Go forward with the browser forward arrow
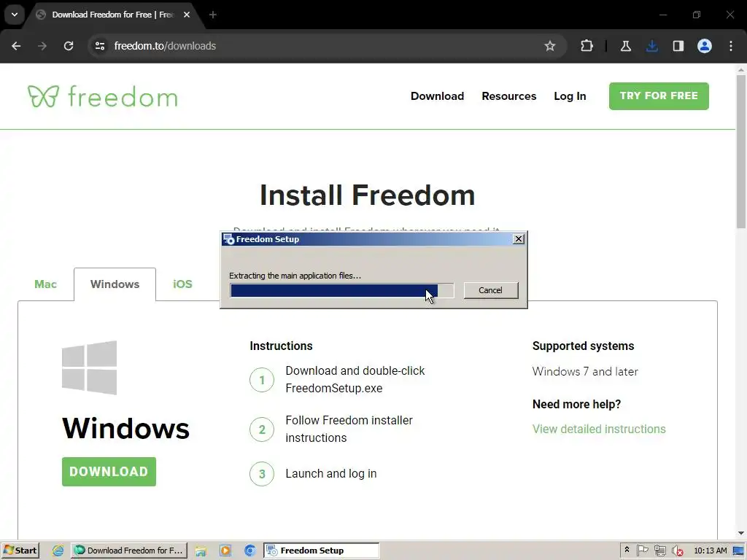Screen dimensions: 747x560 point(42,46)
